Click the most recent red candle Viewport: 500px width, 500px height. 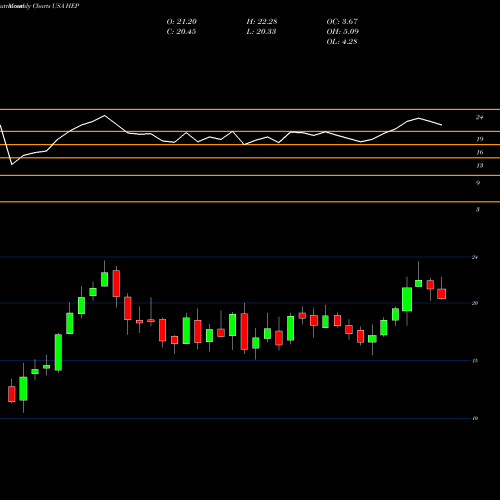[x=442, y=294]
